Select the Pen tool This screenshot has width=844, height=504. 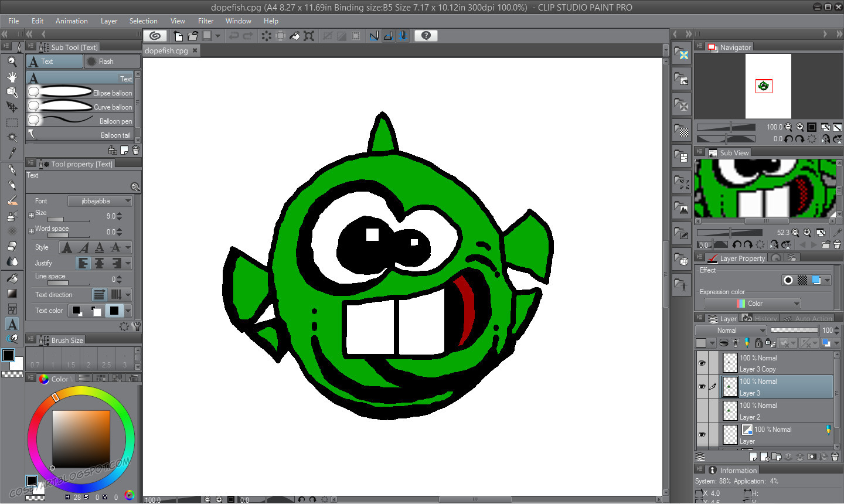pyautogui.click(x=12, y=170)
